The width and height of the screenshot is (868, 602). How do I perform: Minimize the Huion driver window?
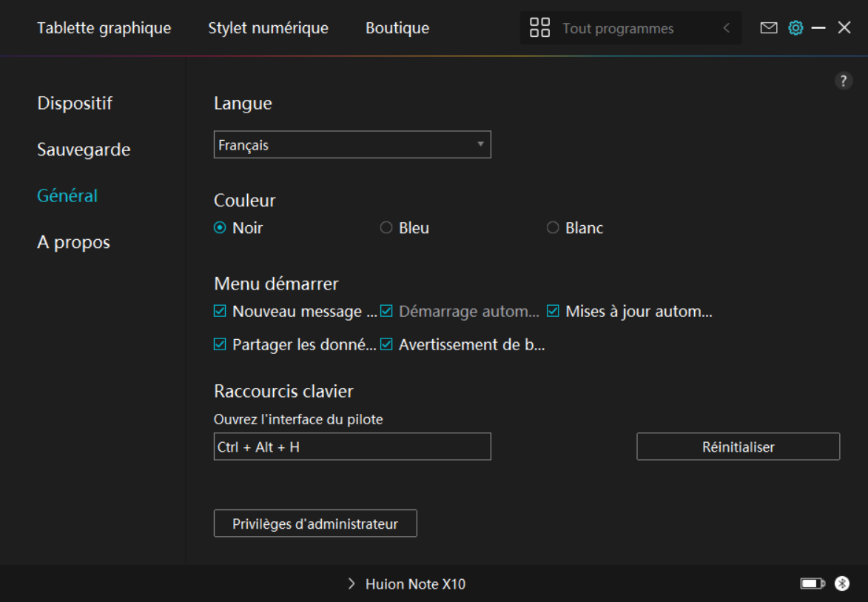click(x=818, y=28)
